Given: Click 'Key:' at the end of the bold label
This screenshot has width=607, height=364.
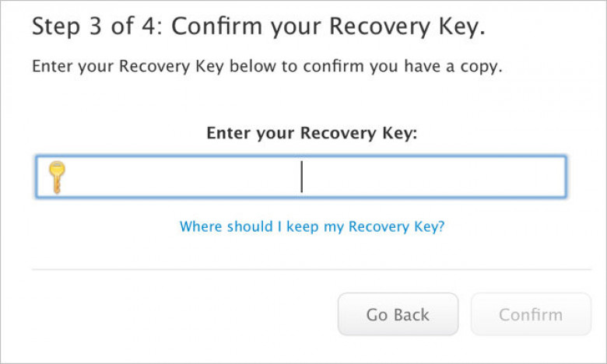Looking at the screenshot, I should click(402, 133).
